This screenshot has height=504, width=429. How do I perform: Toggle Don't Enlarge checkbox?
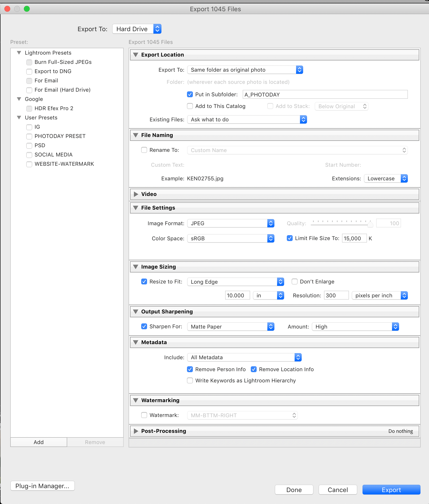click(295, 281)
